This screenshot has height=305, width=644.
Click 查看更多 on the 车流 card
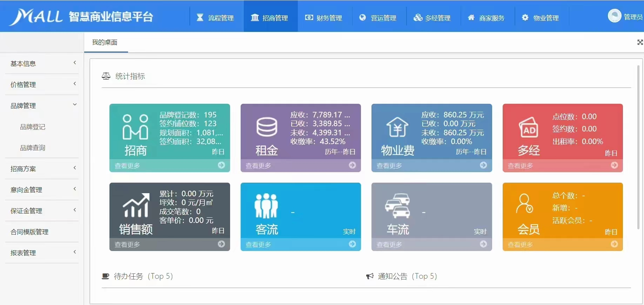coord(389,244)
